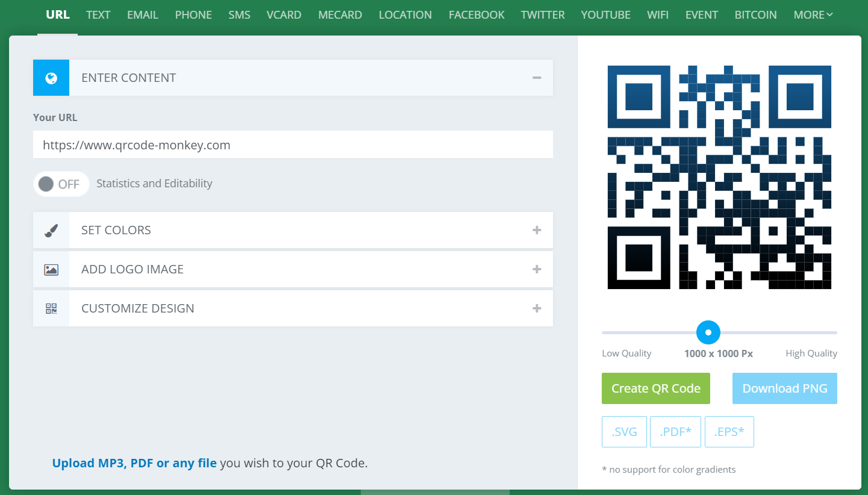868x495 pixels.
Task: Switch to the EMAIL tab
Action: (143, 15)
